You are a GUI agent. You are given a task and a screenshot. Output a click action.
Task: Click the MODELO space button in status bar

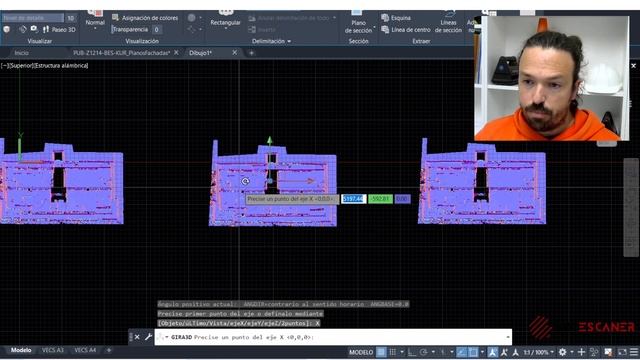pyautogui.click(x=361, y=352)
